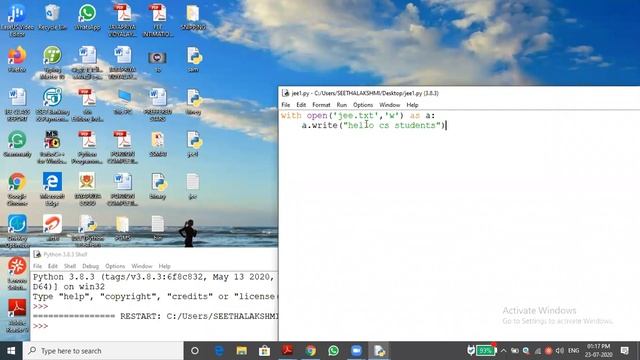Select the jee text file on desktop
640x360 pixels.
coord(193,186)
